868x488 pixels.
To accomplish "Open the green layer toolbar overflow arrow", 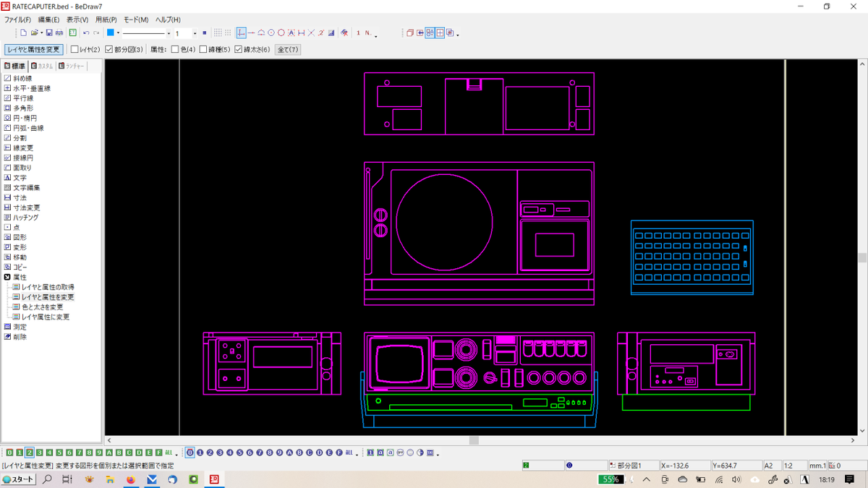I will coord(176,454).
